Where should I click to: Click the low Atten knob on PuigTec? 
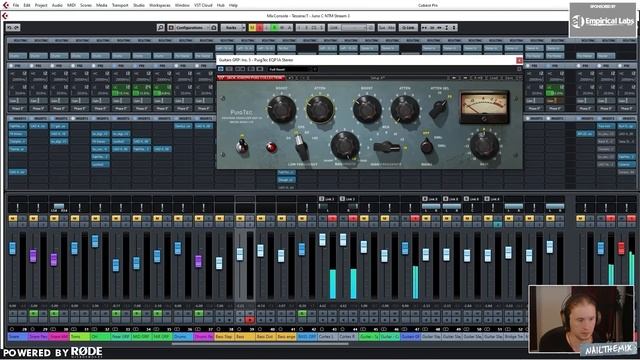click(320, 109)
